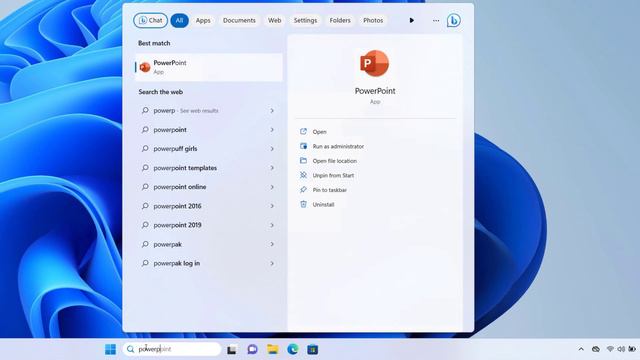Expand the 'powerpoint online' chevron
This screenshot has width=640, height=360.
point(272,187)
